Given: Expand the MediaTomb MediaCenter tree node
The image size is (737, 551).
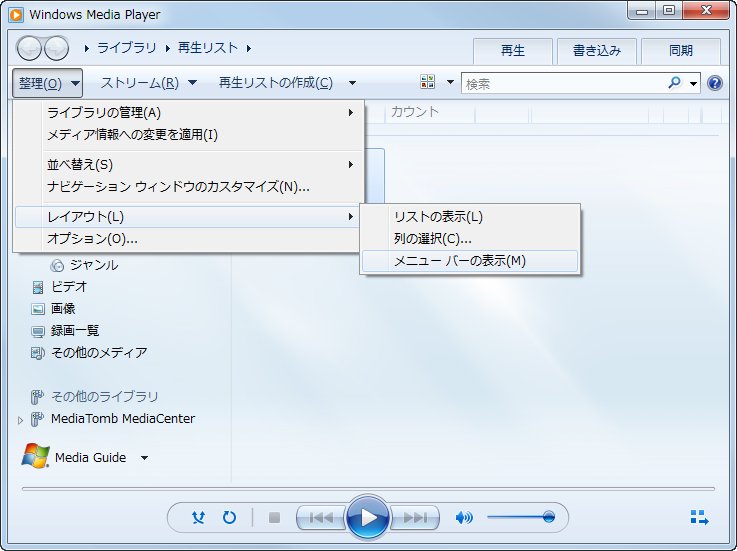Looking at the screenshot, I should point(20,420).
